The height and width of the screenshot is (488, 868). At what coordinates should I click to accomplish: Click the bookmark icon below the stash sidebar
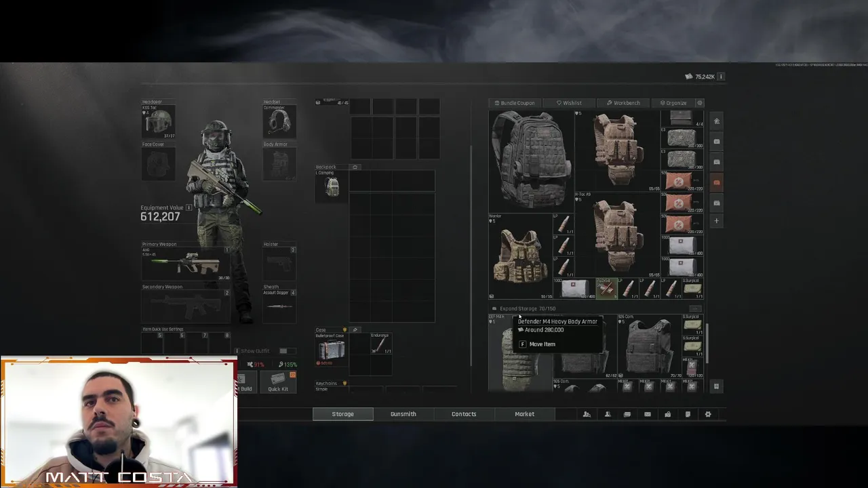coord(716,386)
